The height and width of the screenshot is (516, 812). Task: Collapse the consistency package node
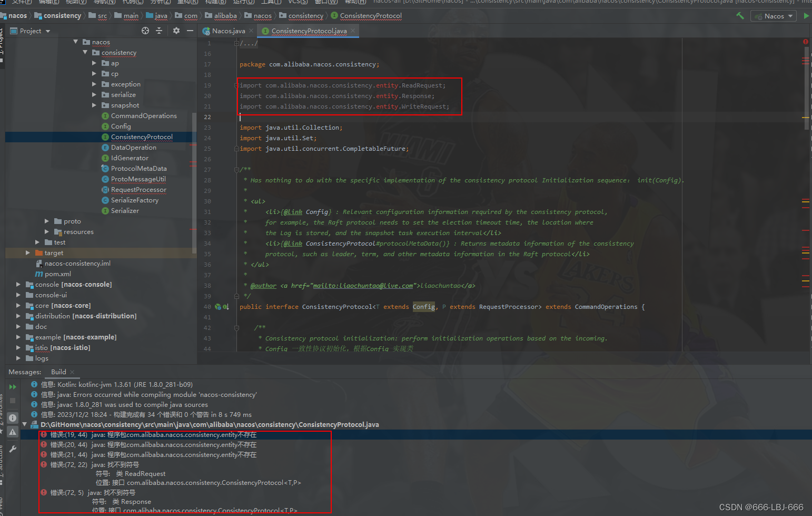pos(85,52)
